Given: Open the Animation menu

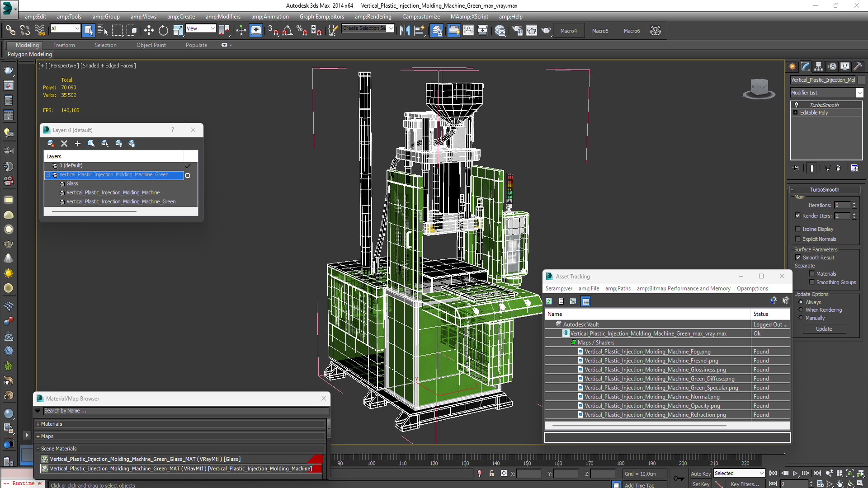Looking at the screenshot, I should point(270,17).
